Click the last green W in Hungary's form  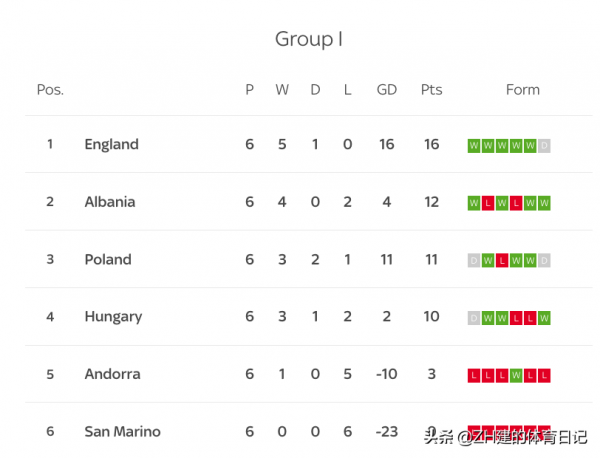pos(545,318)
